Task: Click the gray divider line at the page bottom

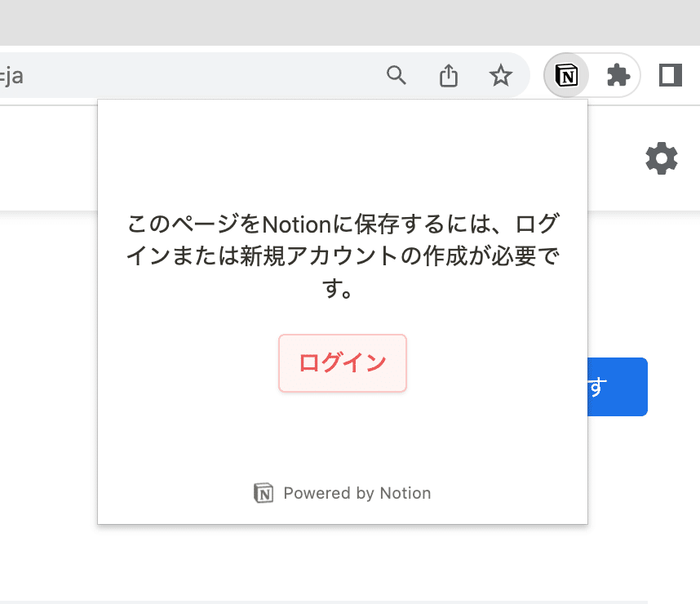Action: [326, 602]
